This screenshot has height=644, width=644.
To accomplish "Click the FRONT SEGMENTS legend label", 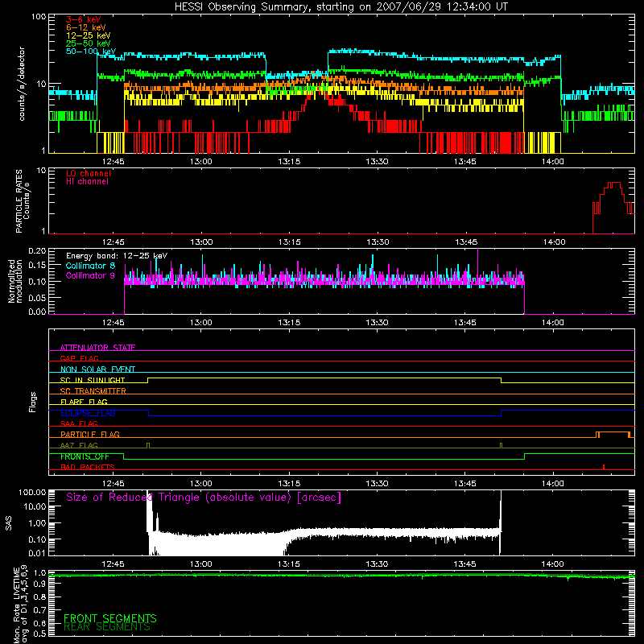I will (110, 618).
